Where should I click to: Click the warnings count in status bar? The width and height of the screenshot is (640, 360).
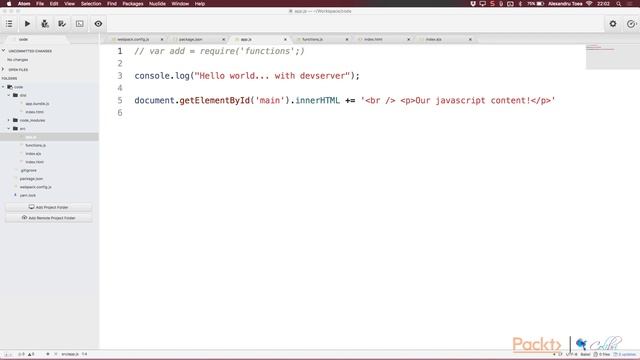[x=31, y=354]
